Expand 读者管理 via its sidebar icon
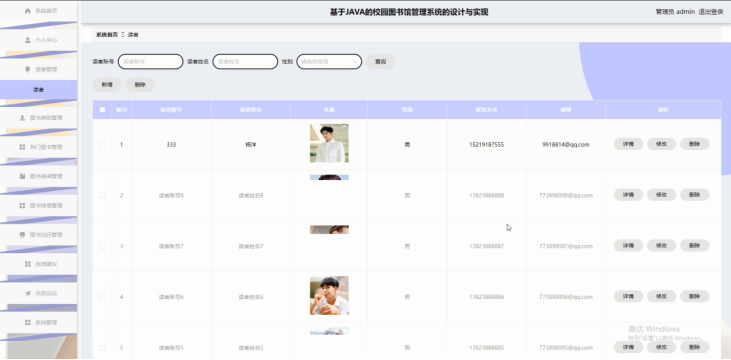 click(28, 69)
